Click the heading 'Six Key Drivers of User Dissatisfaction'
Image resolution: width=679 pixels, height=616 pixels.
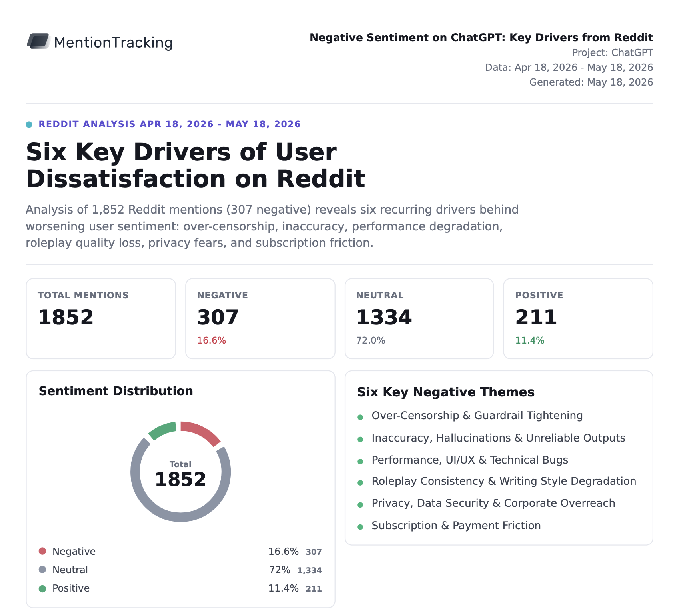click(196, 165)
